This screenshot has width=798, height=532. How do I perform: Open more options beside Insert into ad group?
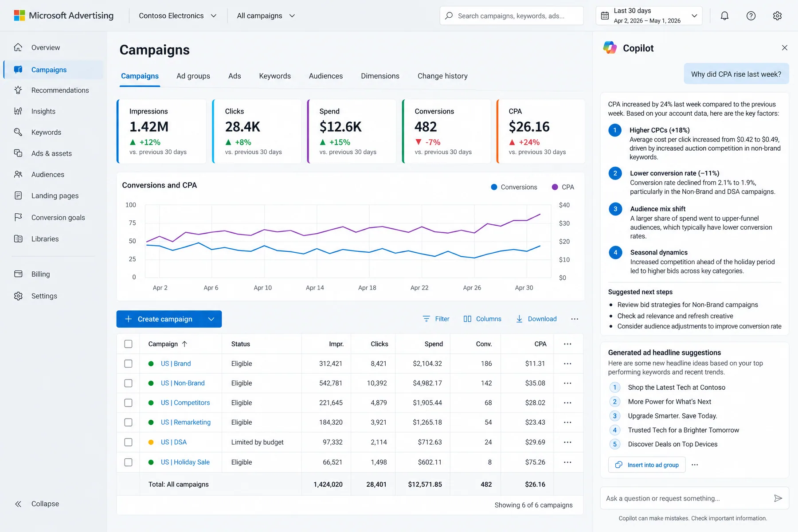[x=695, y=465]
